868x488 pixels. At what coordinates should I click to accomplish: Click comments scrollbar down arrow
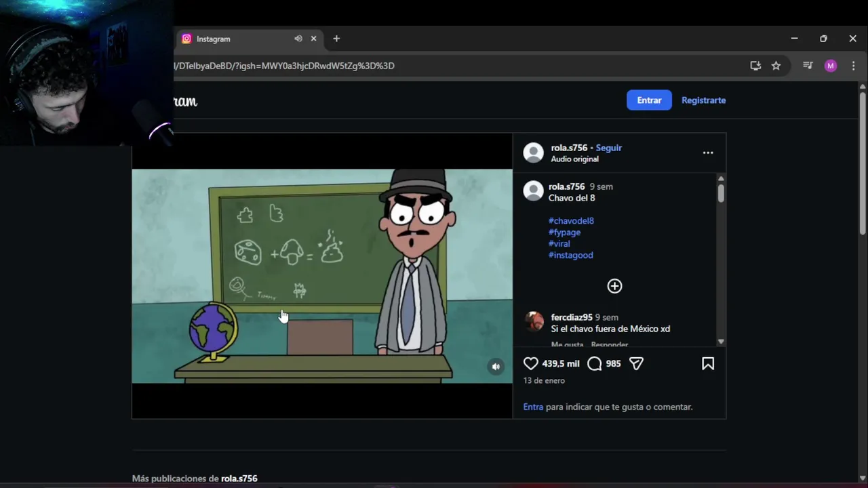(x=721, y=342)
